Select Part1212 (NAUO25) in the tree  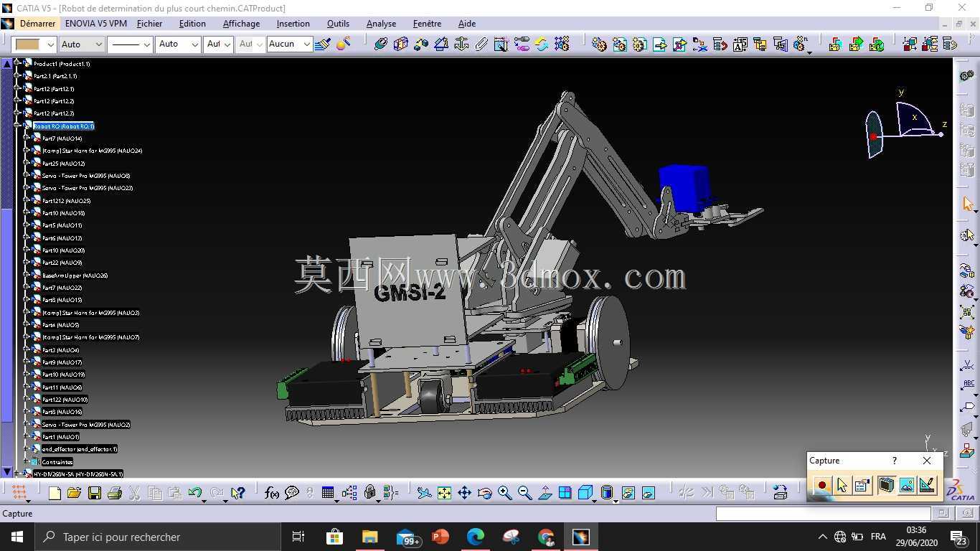click(x=66, y=201)
